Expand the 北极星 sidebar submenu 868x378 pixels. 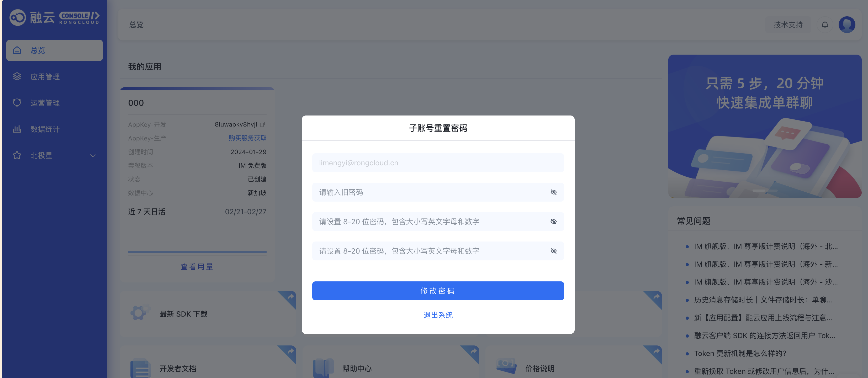tap(93, 155)
